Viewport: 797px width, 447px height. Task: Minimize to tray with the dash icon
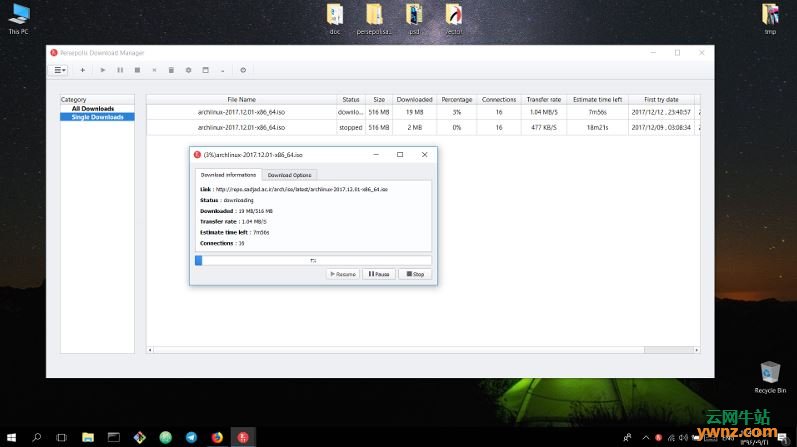[x=223, y=70]
